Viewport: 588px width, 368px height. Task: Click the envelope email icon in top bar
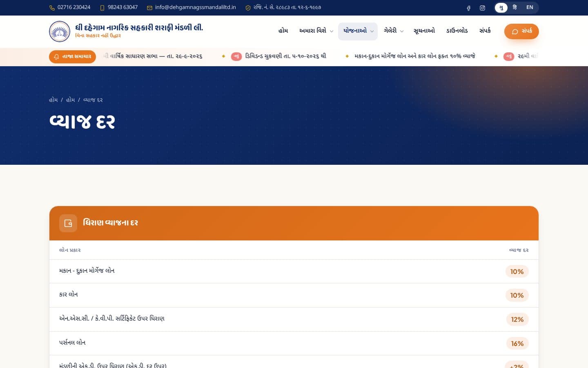click(x=149, y=8)
